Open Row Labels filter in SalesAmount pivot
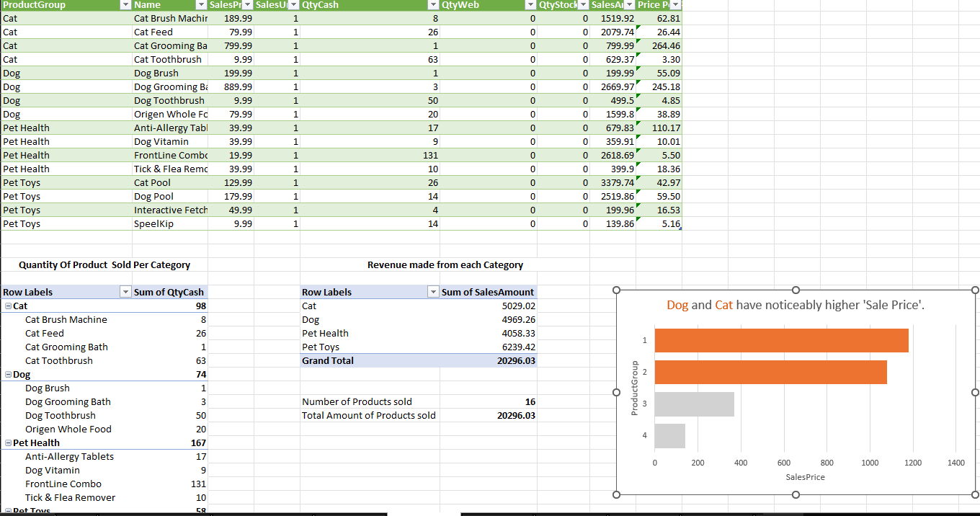980x516 pixels. [x=433, y=292]
